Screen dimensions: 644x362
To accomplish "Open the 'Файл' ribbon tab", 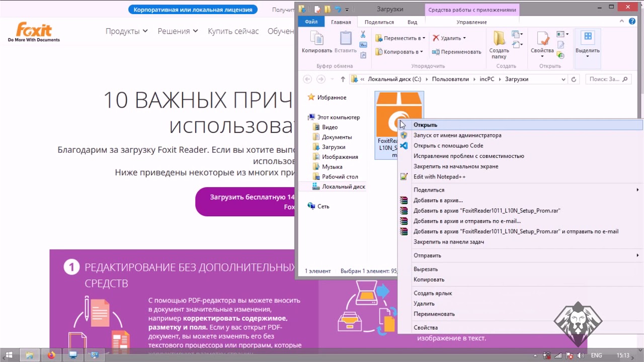I will click(311, 22).
